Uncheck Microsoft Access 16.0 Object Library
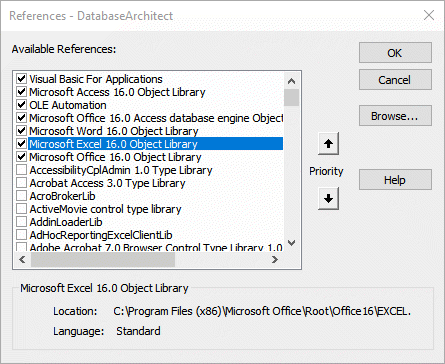The image size is (445, 364). coord(22,92)
